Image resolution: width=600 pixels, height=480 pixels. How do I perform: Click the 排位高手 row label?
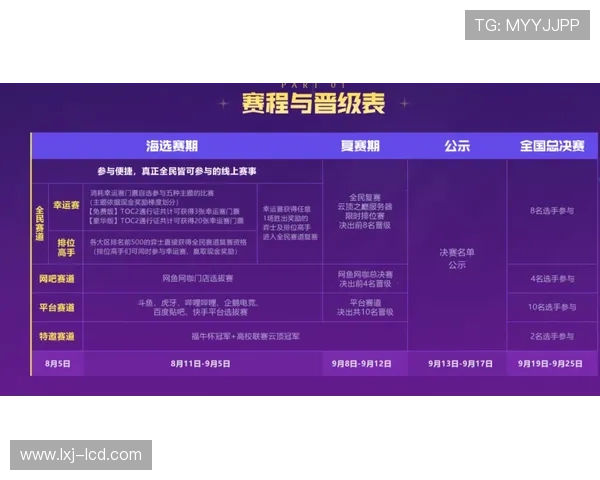66,248
